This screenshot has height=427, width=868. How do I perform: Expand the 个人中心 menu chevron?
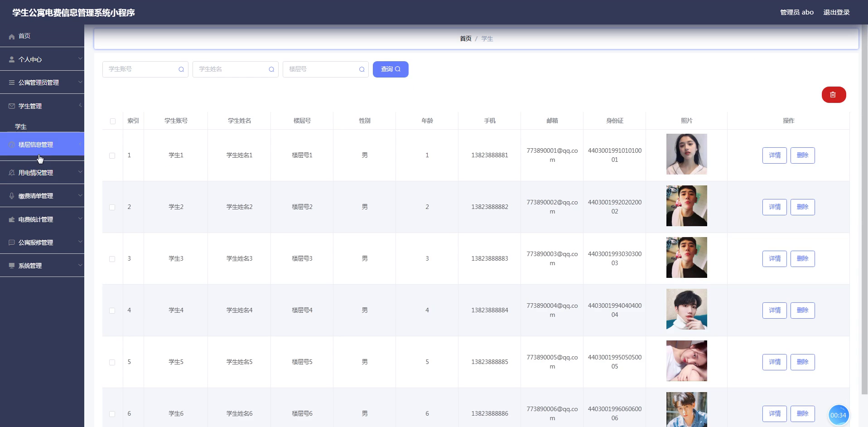pos(80,59)
